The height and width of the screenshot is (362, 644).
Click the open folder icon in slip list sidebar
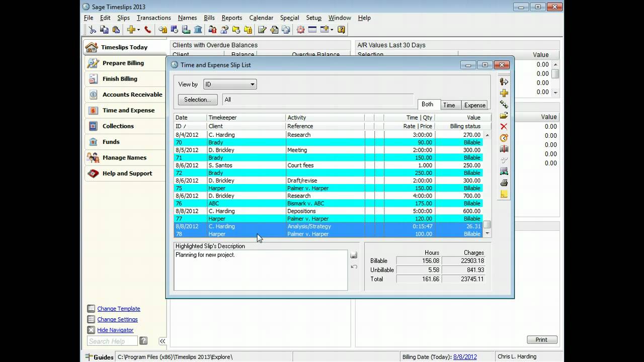(x=504, y=115)
